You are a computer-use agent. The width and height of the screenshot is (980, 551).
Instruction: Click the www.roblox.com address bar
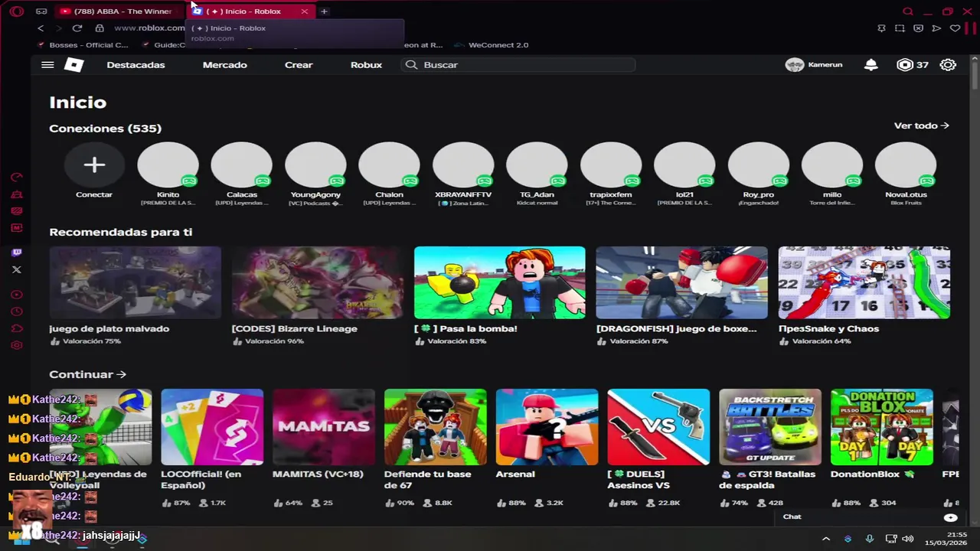149,28
